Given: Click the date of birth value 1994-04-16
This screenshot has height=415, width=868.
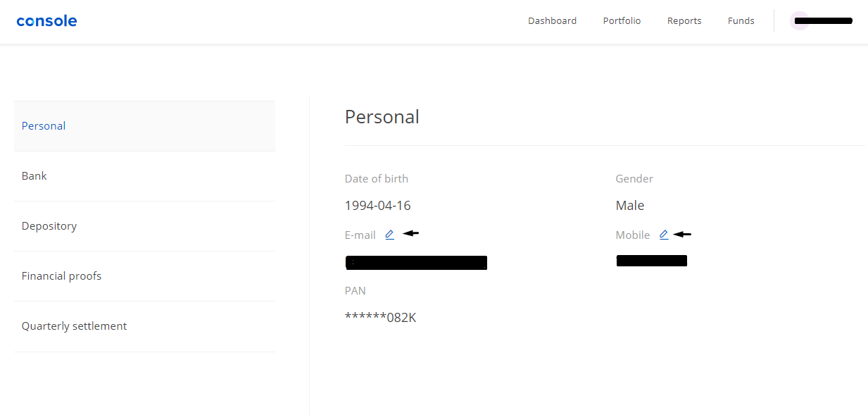Looking at the screenshot, I should coord(377,206).
